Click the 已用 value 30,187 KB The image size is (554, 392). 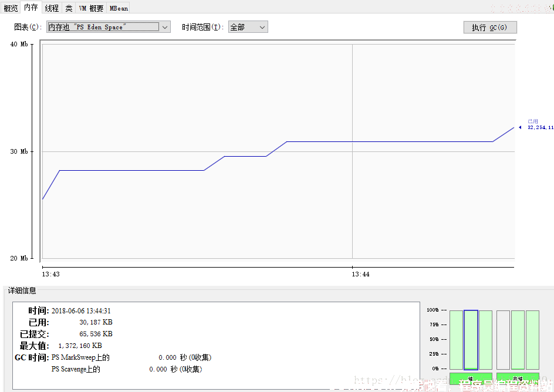coord(96,322)
